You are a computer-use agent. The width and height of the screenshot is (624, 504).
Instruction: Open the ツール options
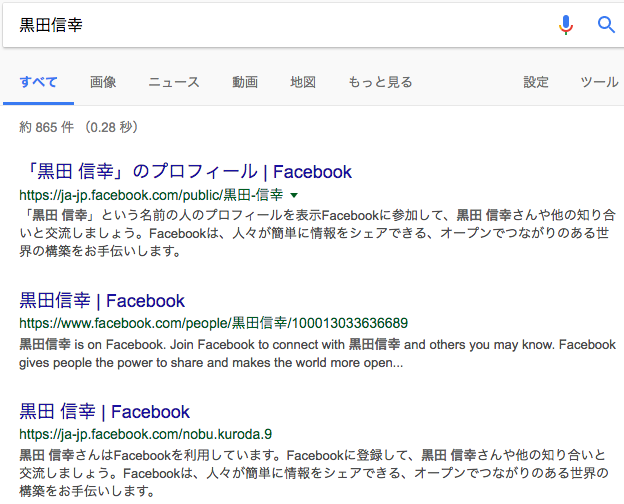(599, 82)
